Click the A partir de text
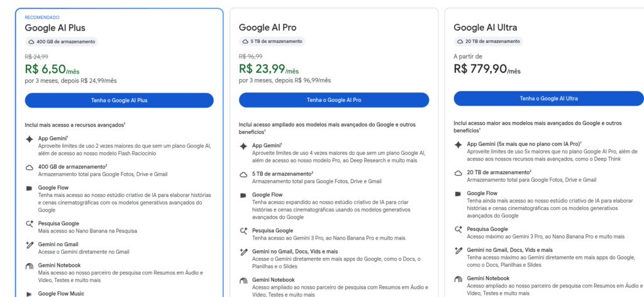The height and width of the screenshot is (297, 644). (468, 56)
